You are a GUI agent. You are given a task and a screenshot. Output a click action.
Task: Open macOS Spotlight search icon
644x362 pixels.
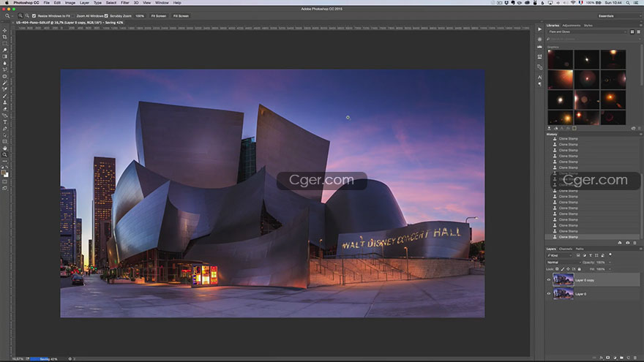(x=628, y=2)
